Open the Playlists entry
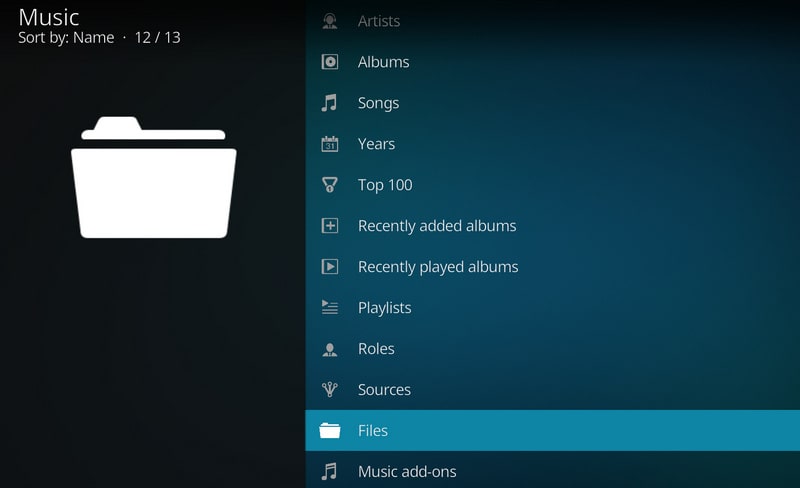The width and height of the screenshot is (800, 488). point(553,308)
